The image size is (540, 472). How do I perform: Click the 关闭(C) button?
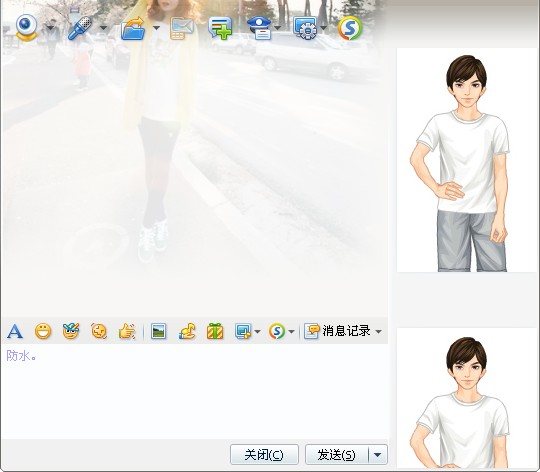(264, 455)
